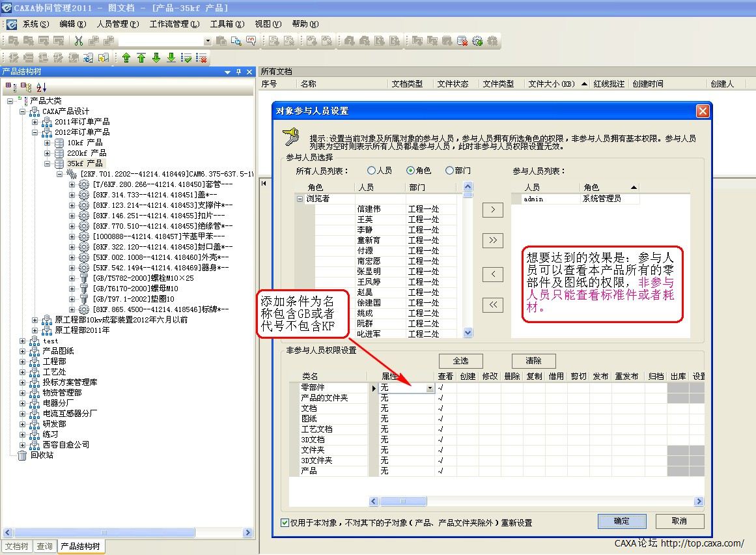Uncheck the 仅用于本对象 checkbox

click(x=285, y=522)
